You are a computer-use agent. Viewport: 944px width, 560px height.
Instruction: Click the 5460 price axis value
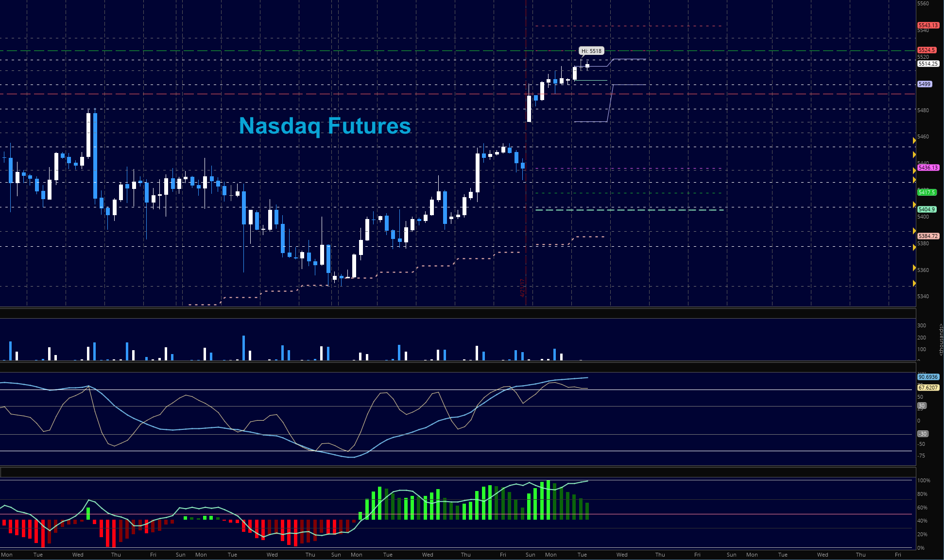(923, 136)
